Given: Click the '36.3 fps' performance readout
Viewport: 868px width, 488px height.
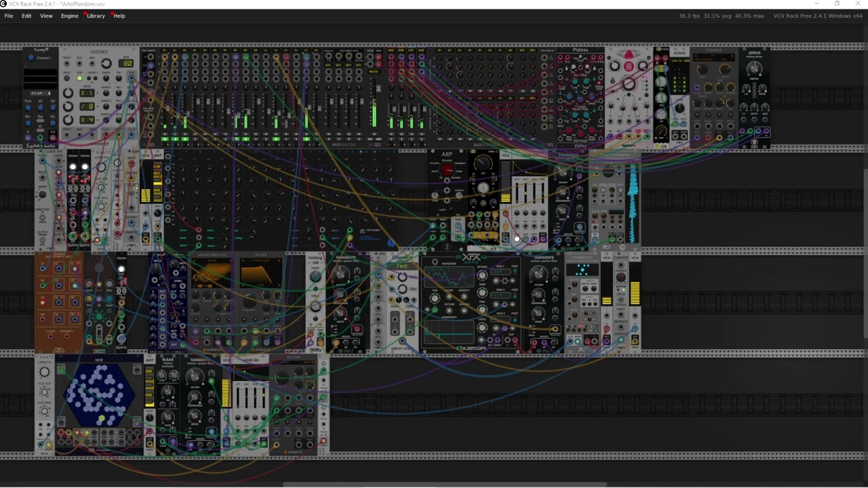Looking at the screenshot, I should point(689,16).
